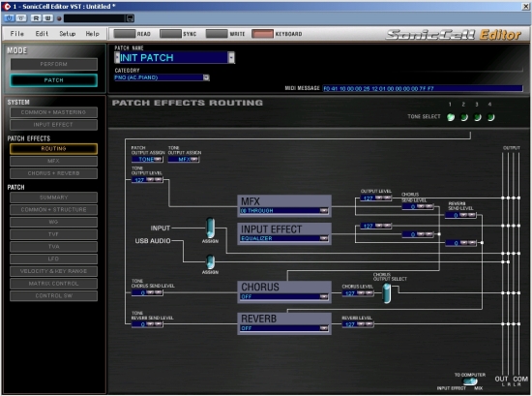Open the Matrix Control page
The width and height of the screenshot is (532, 396).
[x=53, y=284]
